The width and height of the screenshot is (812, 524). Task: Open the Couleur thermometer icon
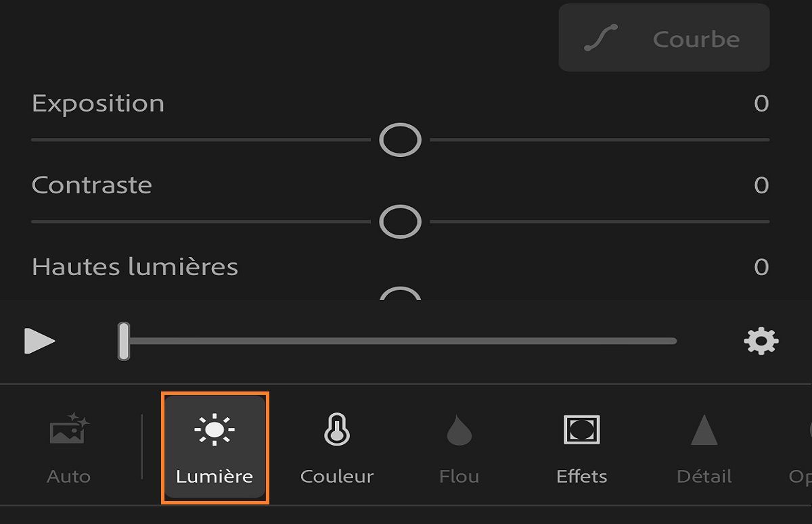click(336, 429)
